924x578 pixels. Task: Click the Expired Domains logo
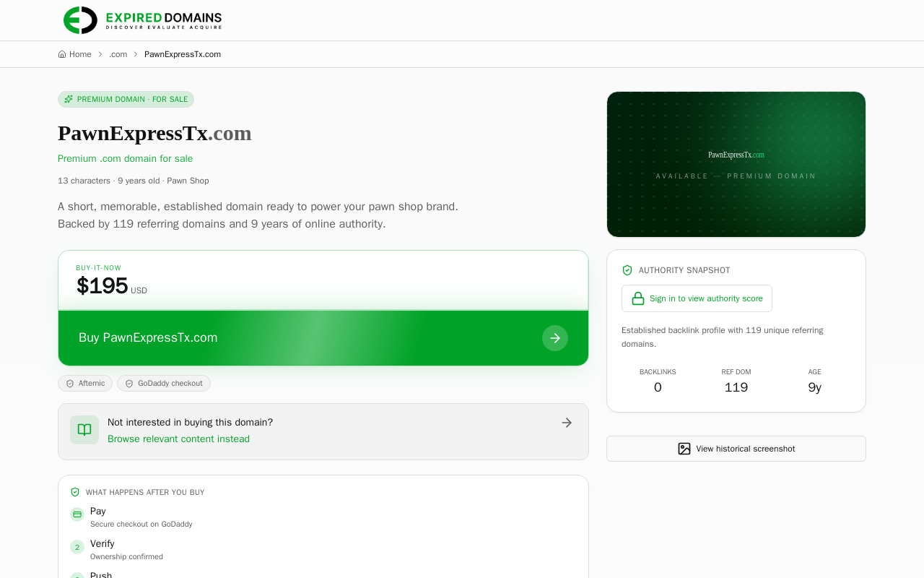pyautogui.click(x=142, y=20)
